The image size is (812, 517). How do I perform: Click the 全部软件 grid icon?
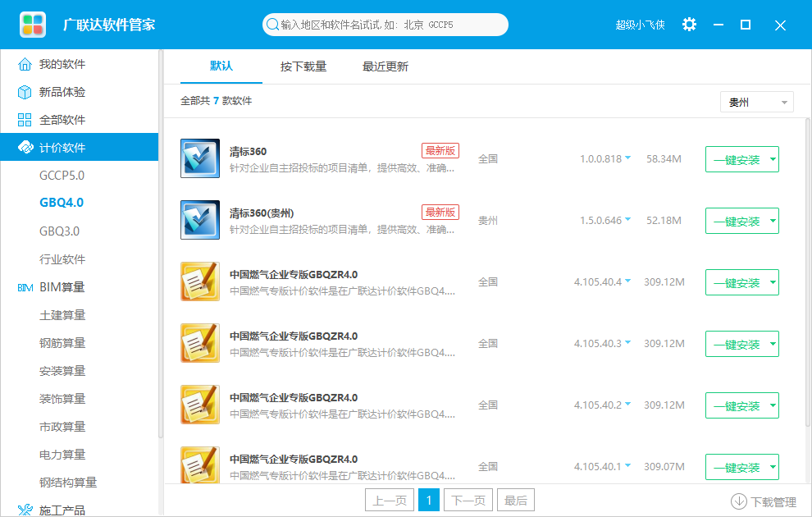tap(25, 120)
